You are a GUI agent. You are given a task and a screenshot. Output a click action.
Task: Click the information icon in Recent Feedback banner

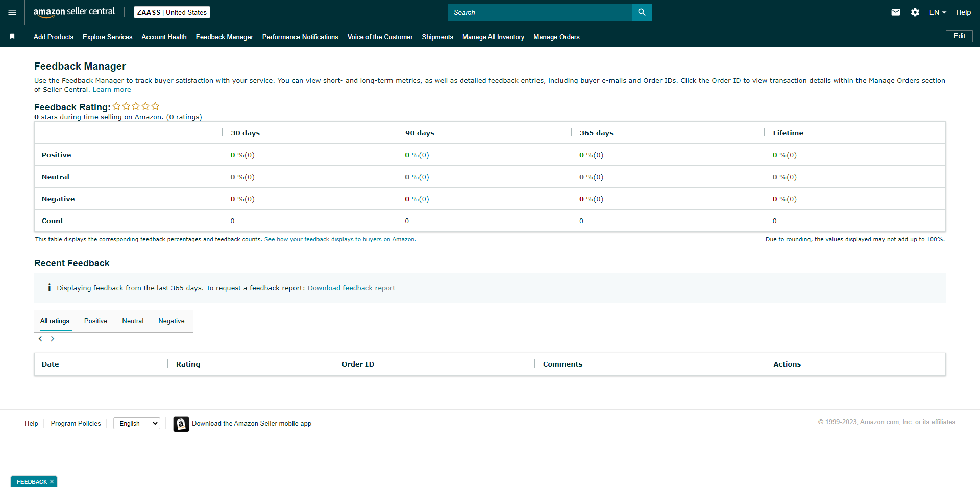pos(49,288)
